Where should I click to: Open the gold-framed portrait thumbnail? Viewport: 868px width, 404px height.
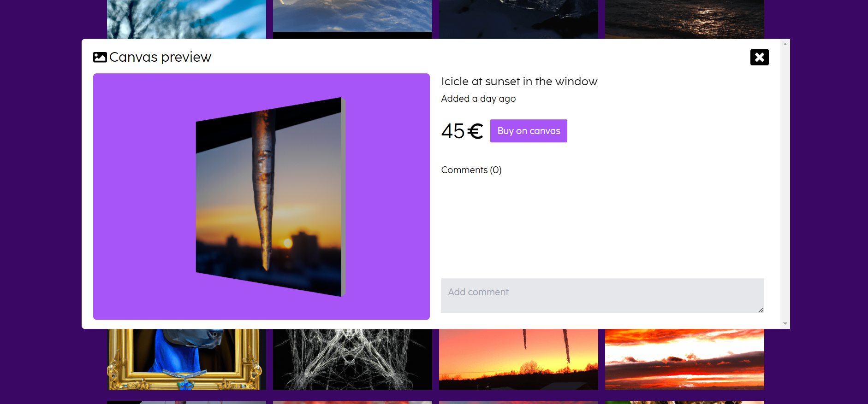(x=186, y=359)
